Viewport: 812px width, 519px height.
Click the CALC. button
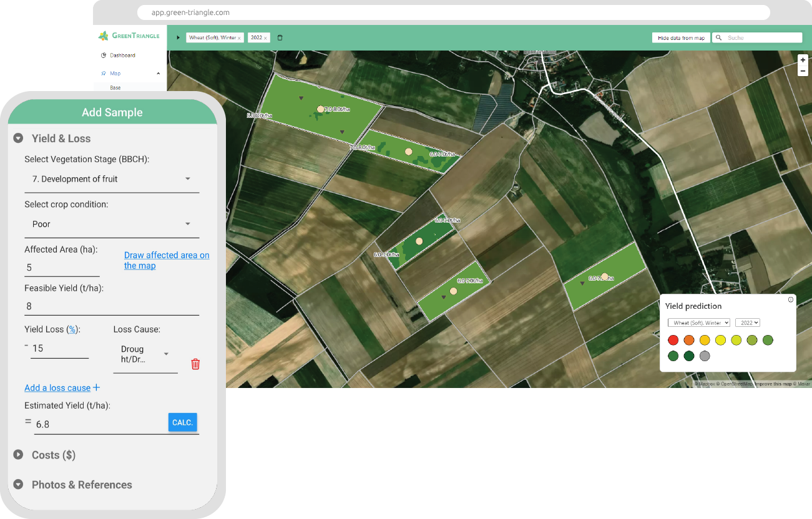pyautogui.click(x=182, y=422)
